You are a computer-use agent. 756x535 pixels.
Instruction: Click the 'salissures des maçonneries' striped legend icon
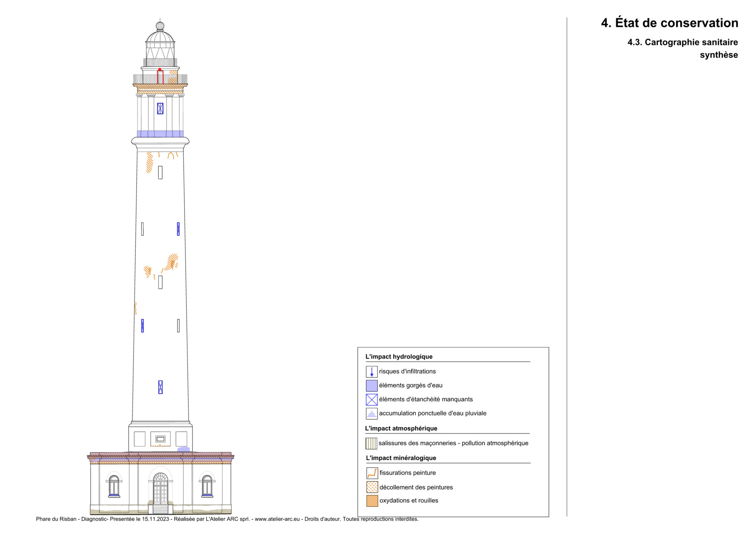(371, 443)
